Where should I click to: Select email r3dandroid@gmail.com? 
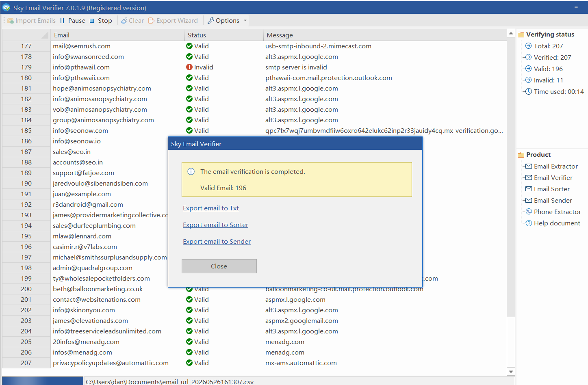(88, 205)
